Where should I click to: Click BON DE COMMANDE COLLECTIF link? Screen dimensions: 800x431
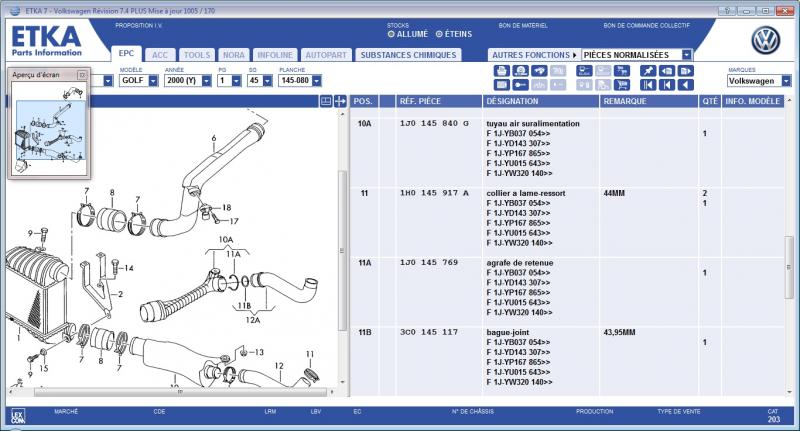click(646, 25)
